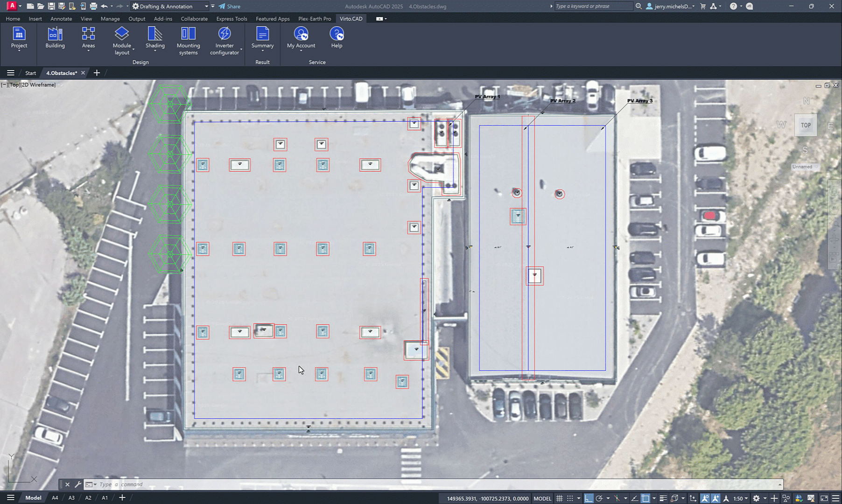Toggle Clean Screen in status bar
Image resolution: width=842 pixels, height=504 pixels.
point(824,498)
